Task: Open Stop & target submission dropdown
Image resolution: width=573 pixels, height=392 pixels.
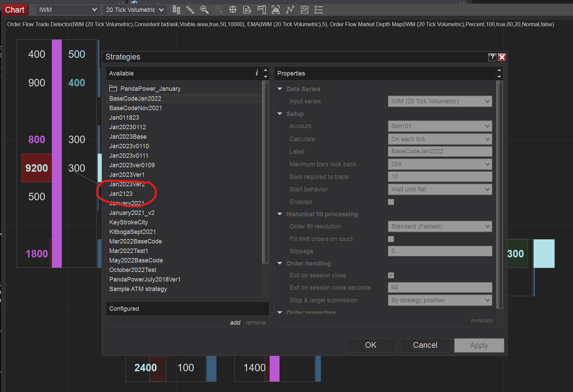Action: click(x=440, y=300)
